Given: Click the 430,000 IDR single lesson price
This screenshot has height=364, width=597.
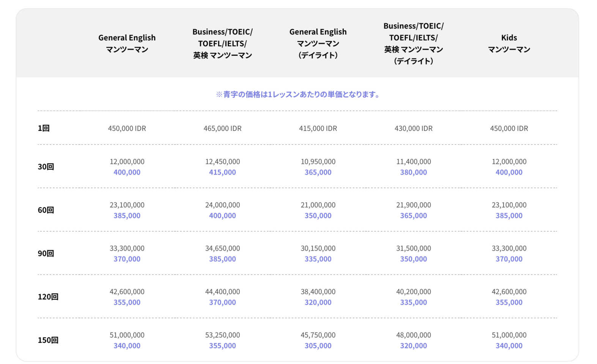Looking at the screenshot, I should [x=413, y=129].
